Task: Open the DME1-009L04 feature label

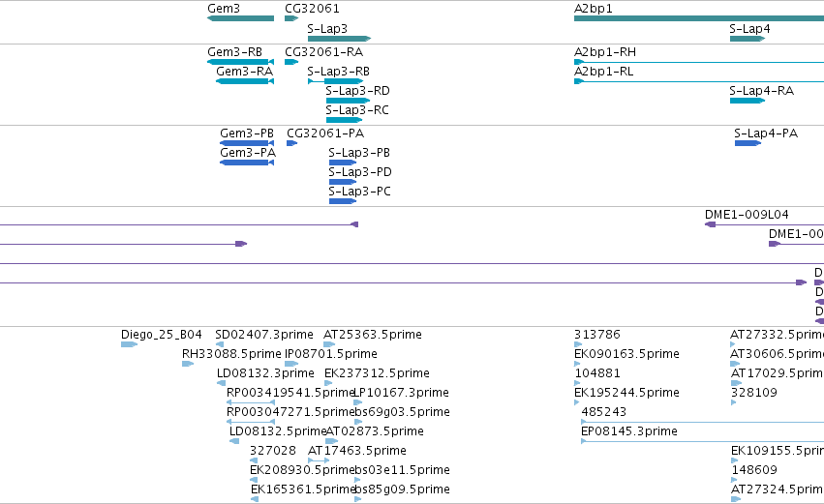Action: pos(747,215)
